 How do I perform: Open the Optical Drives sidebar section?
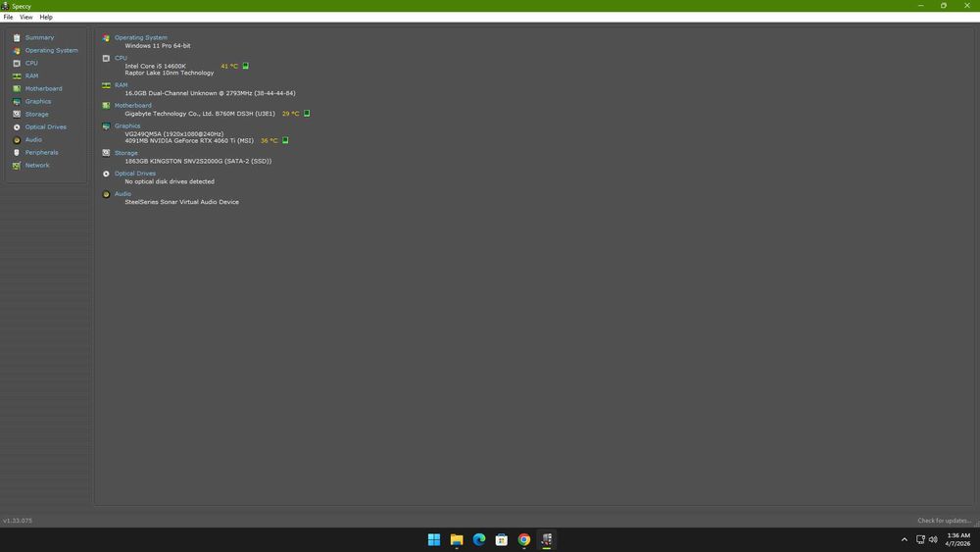coord(46,126)
